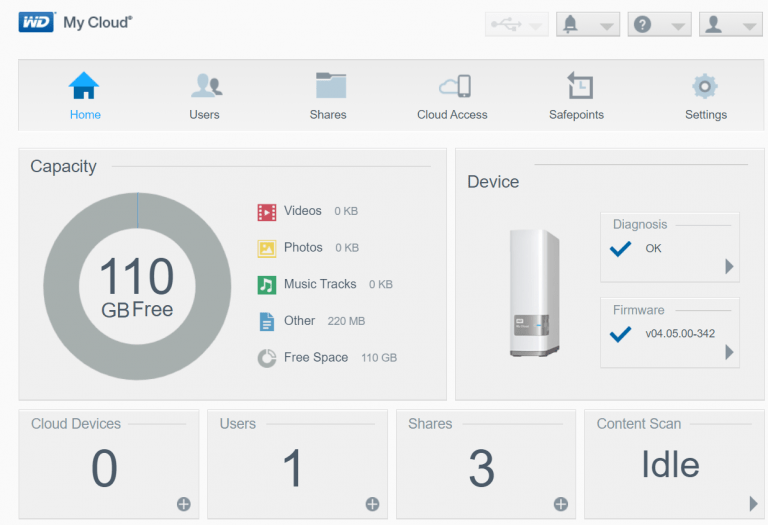Click the Cloud Access phone icon
The width and height of the screenshot is (768, 525).
[x=455, y=86]
